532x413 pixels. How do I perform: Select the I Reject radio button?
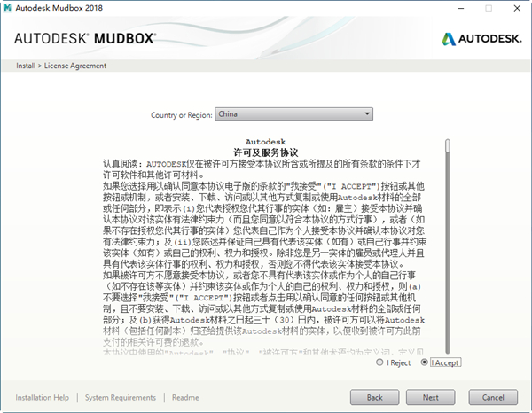(x=379, y=362)
